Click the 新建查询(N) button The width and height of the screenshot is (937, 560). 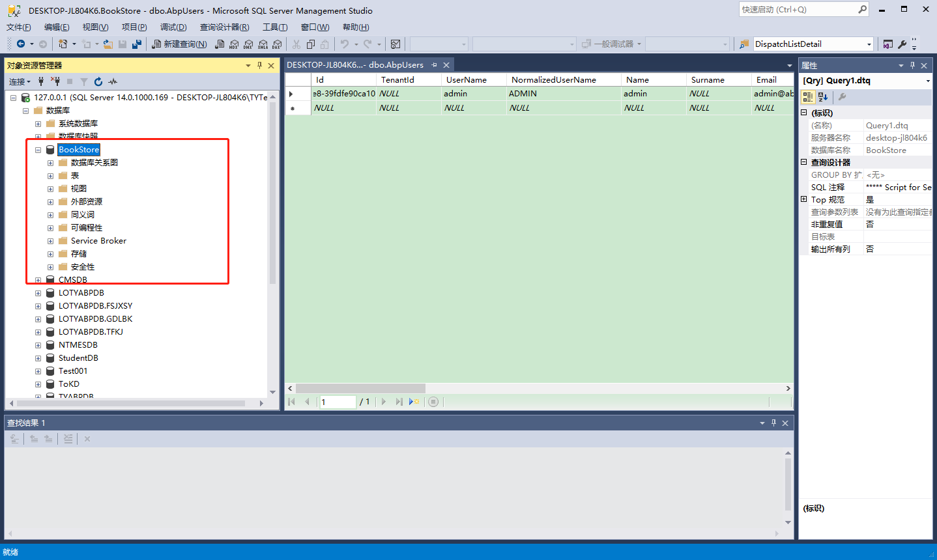[x=179, y=44]
